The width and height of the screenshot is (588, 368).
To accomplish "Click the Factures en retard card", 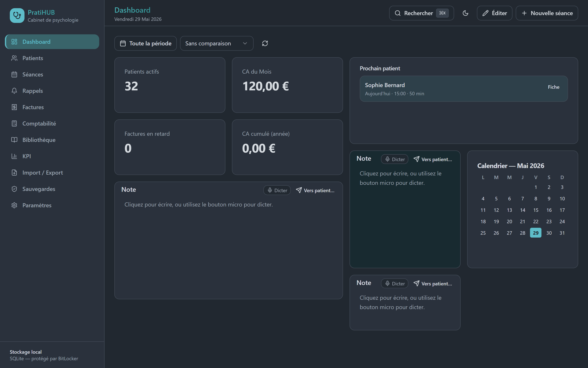I will point(170,147).
